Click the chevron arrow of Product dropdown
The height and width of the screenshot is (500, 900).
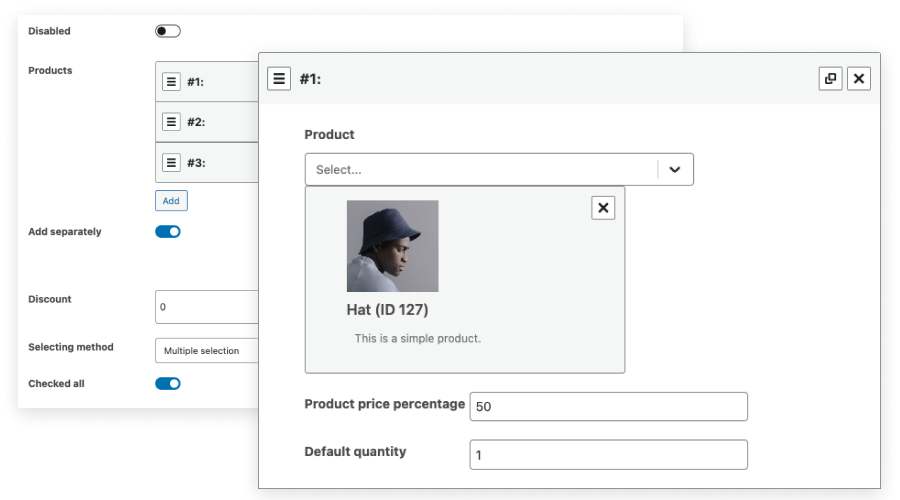674,169
